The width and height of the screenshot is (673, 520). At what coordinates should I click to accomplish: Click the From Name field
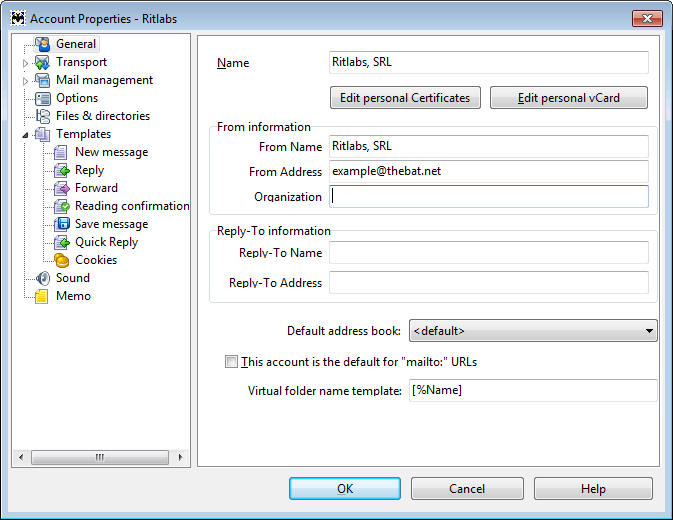click(x=489, y=147)
